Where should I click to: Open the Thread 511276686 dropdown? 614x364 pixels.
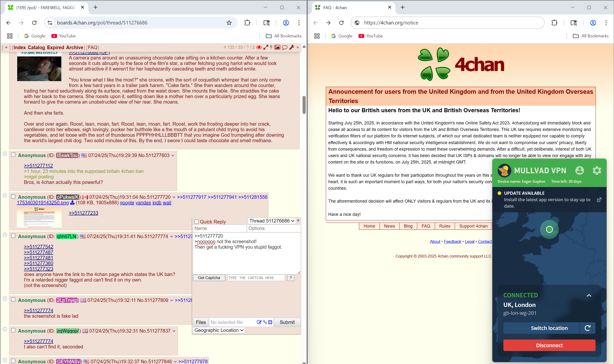point(272,221)
